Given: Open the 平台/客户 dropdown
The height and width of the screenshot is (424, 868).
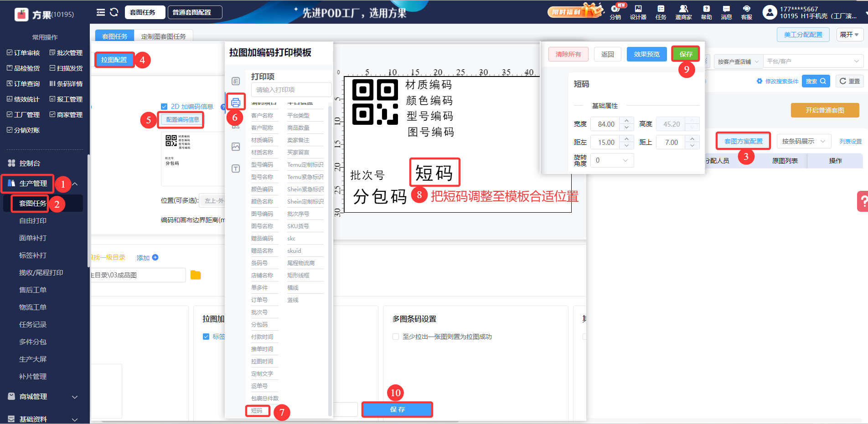Looking at the screenshot, I should point(813,61).
